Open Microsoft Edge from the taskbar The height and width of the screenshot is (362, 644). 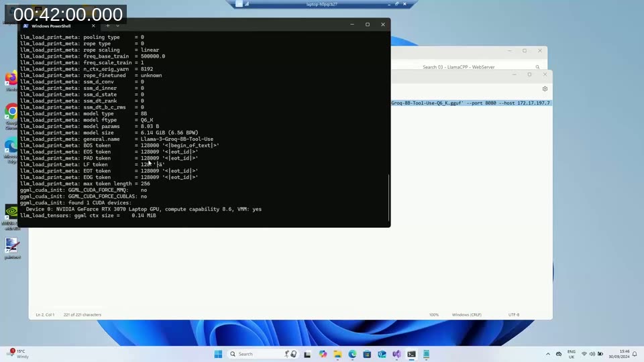tap(352, 354)
